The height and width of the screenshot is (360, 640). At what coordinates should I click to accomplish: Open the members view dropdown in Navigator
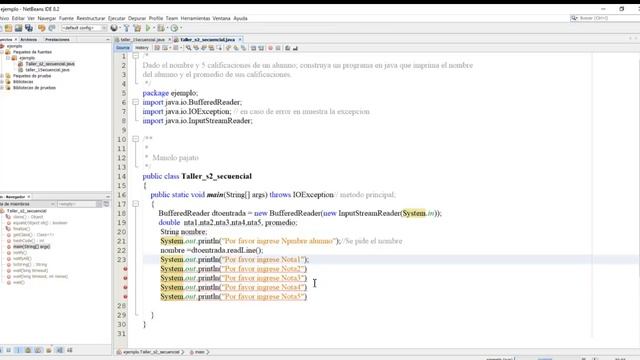tap(52, 204)
